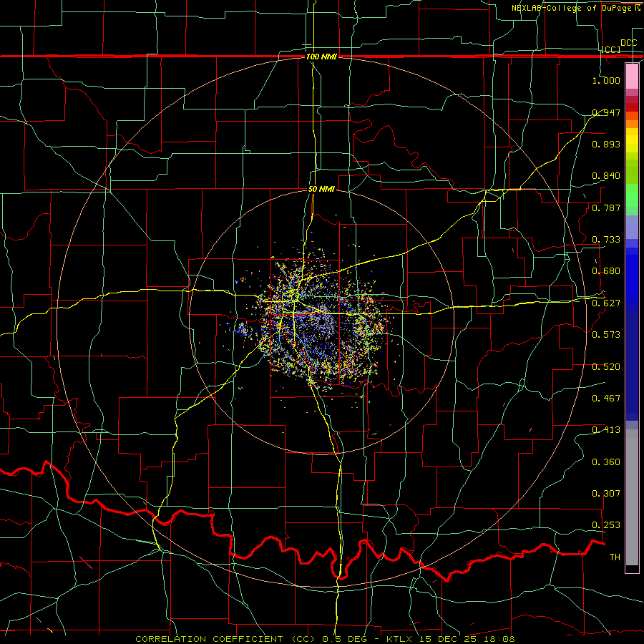Pick the bright green segment of the color bar
This screenshot has height=644, width=644.
click(632, 195)
